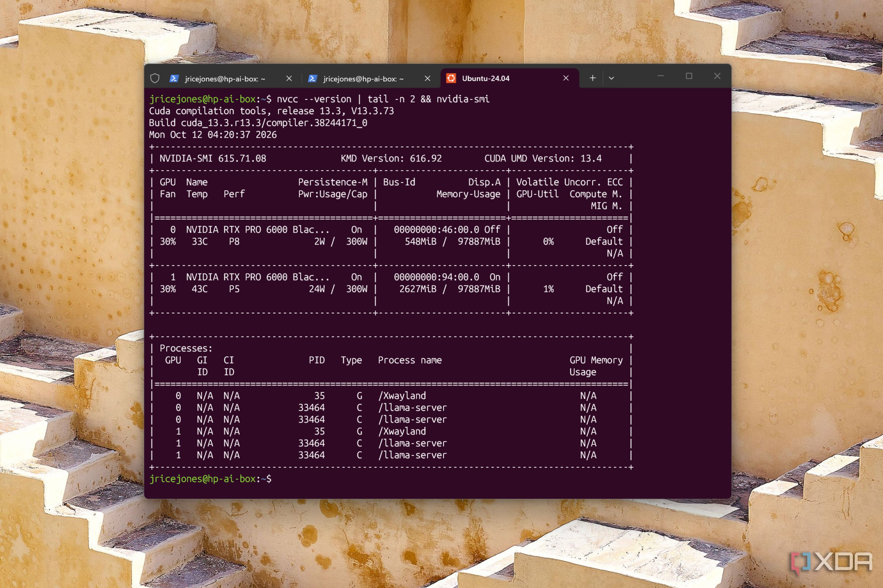Viewport: 883px width, 588px height.
Task: Click the empty prompt at the terminal bottom
Action: [210, 479]
